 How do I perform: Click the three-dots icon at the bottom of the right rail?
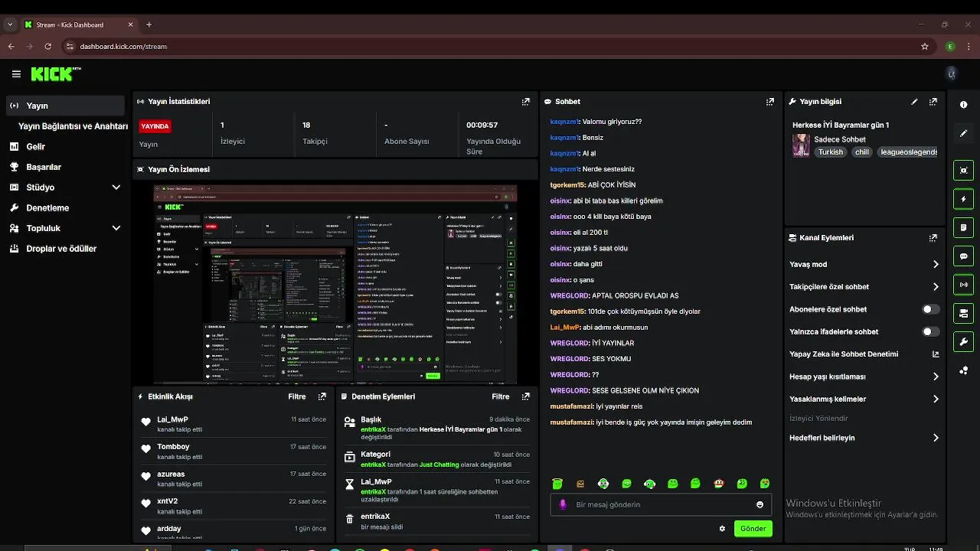tap(963, 370)
